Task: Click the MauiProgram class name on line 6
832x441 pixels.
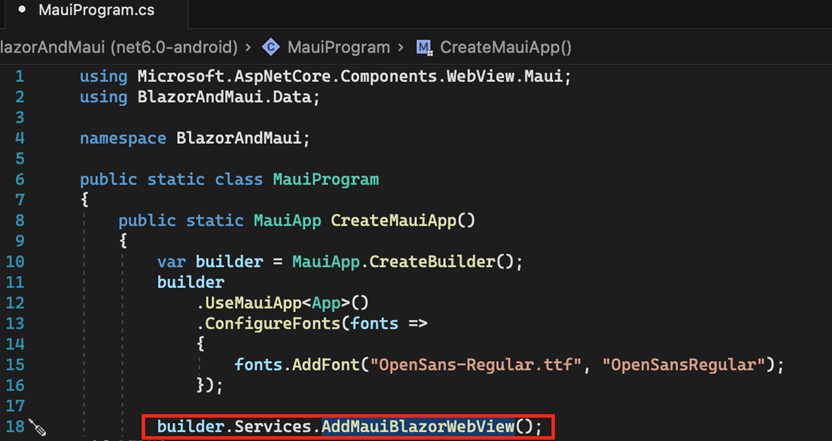Action: pyautogui.click(x=326, y=179)
